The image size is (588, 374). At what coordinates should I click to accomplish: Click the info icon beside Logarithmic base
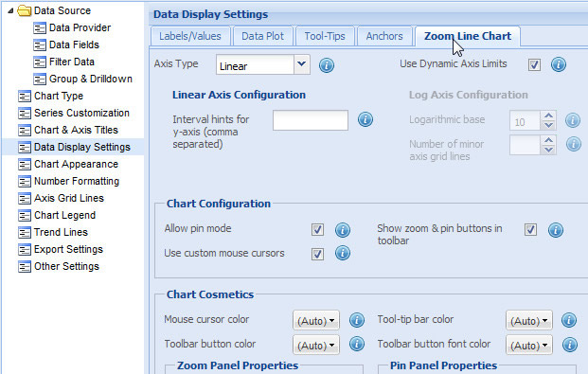pyautogui.click(x=573, y=120)
